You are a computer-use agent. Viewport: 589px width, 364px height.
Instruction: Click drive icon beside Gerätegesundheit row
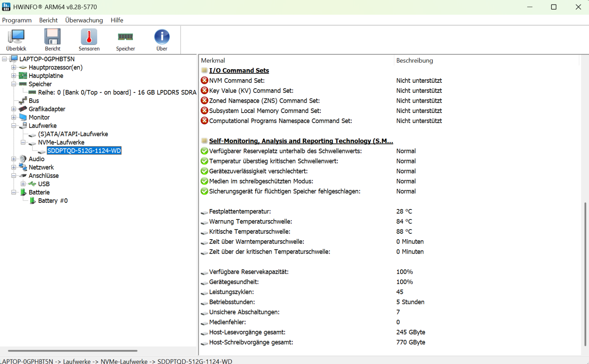point(205,283)
